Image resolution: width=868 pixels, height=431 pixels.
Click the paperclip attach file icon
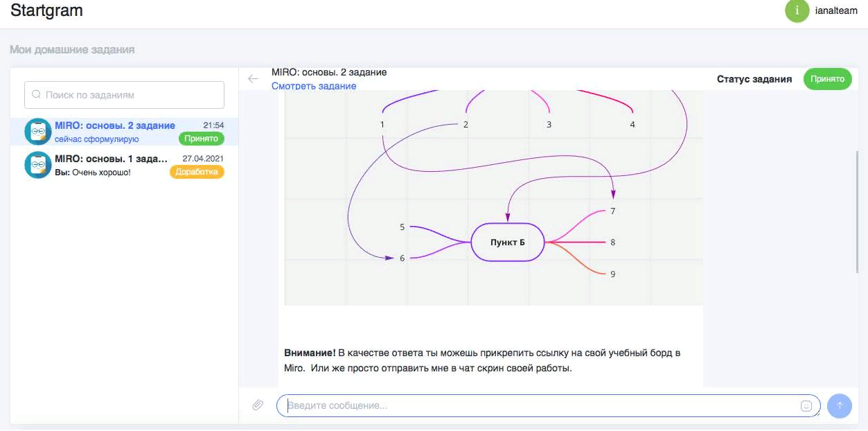[x=258, y=405]
